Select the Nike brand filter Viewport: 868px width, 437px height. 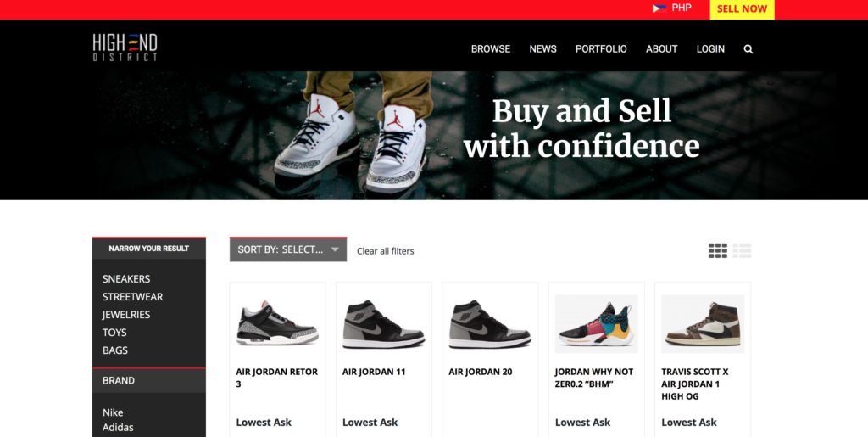[x=113, y=412]
